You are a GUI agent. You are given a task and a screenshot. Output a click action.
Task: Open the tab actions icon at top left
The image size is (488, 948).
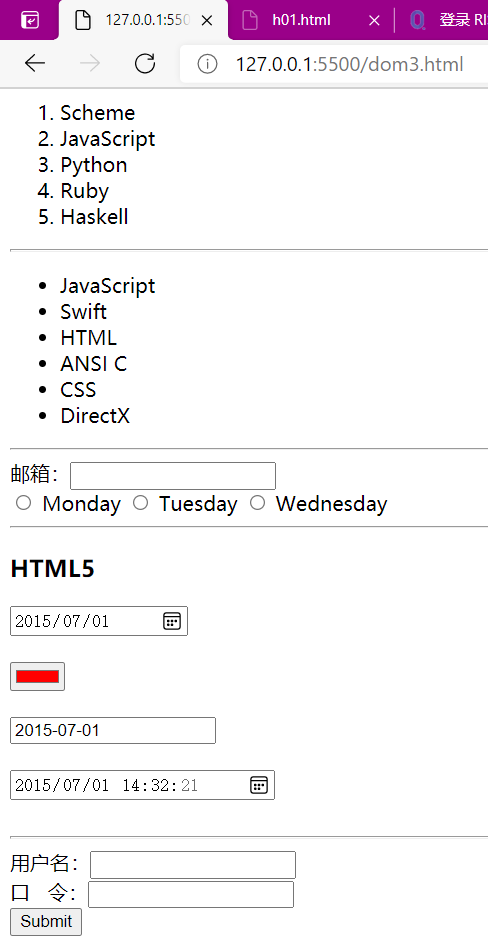pyautogui.click(x=30, y=21)
